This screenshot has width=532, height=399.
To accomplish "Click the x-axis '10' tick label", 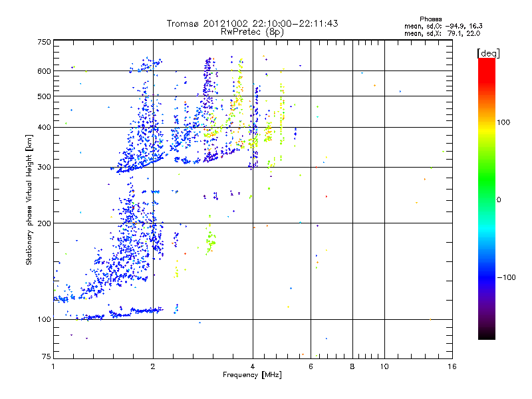I will (384, 366).
